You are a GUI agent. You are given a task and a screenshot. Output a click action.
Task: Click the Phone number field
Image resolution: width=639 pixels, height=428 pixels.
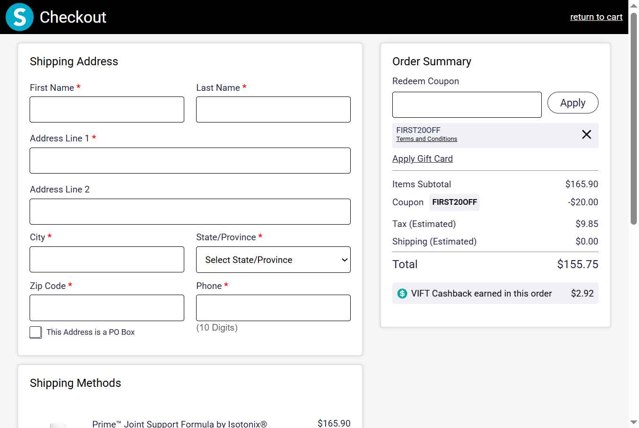point(273,308)
